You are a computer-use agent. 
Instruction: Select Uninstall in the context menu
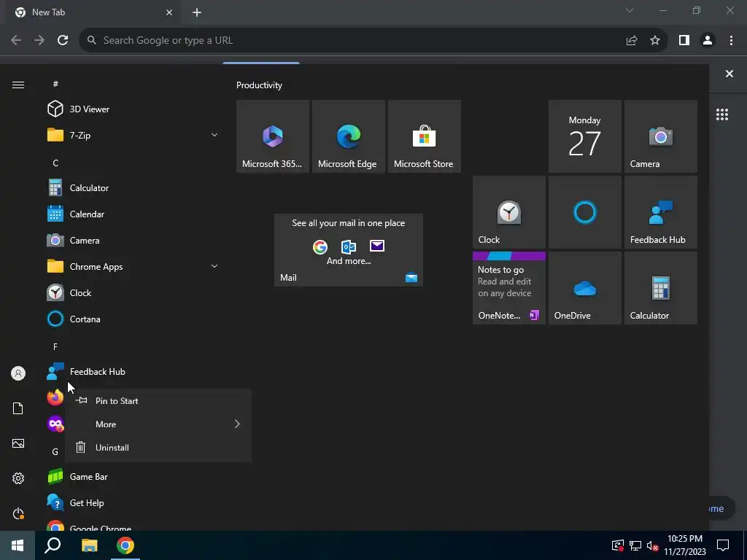[158, 448]
